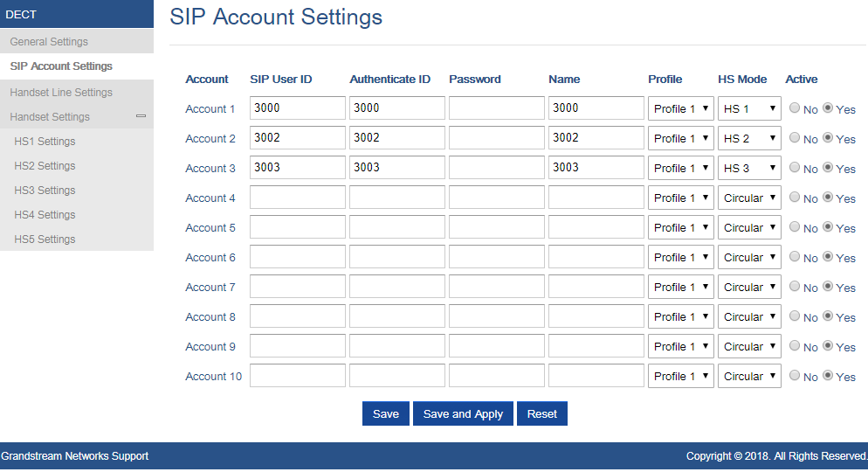Focus Account 7 SIP User ID field
Screen dimensions: 868x472
[298, 287]
